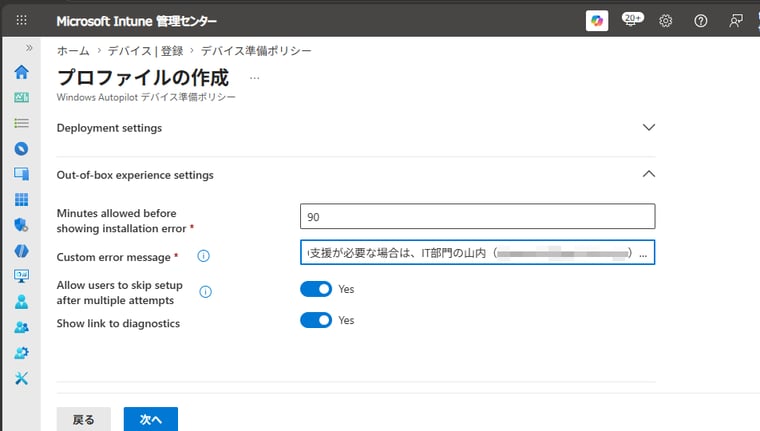Open Groups icon in sidebar
This screenshot has width=760, height=431.
coord(21,327)
